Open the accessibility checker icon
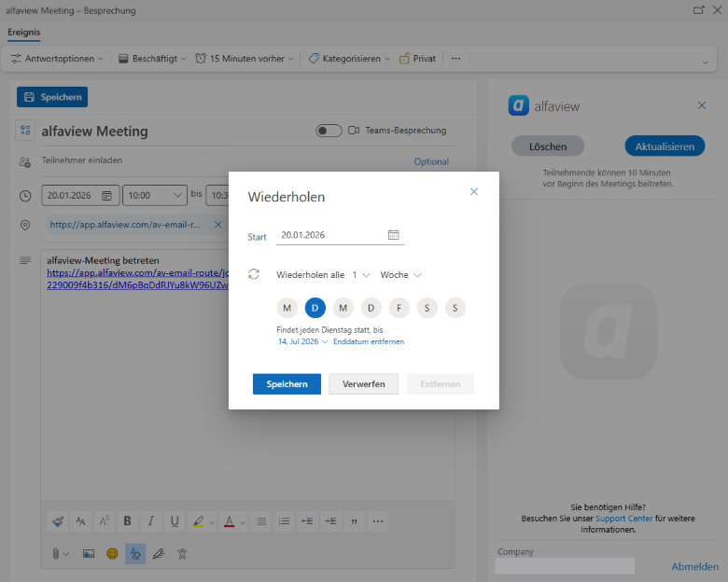The image size is (728, 582). point(182,554)
